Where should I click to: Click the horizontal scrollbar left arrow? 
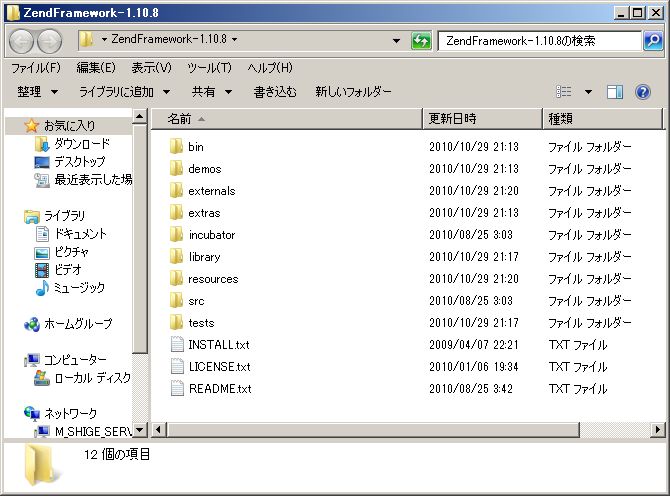159,429
